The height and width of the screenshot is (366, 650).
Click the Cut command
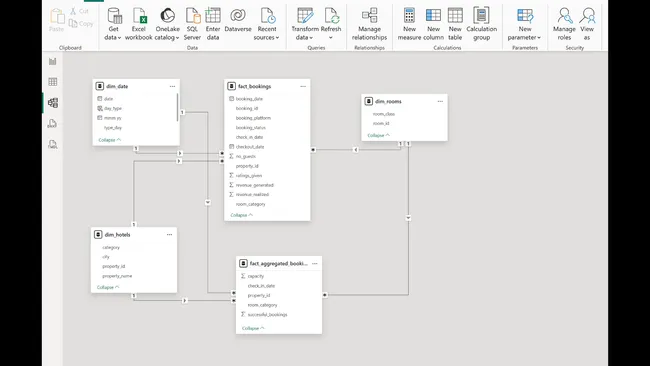click(80, 11)
